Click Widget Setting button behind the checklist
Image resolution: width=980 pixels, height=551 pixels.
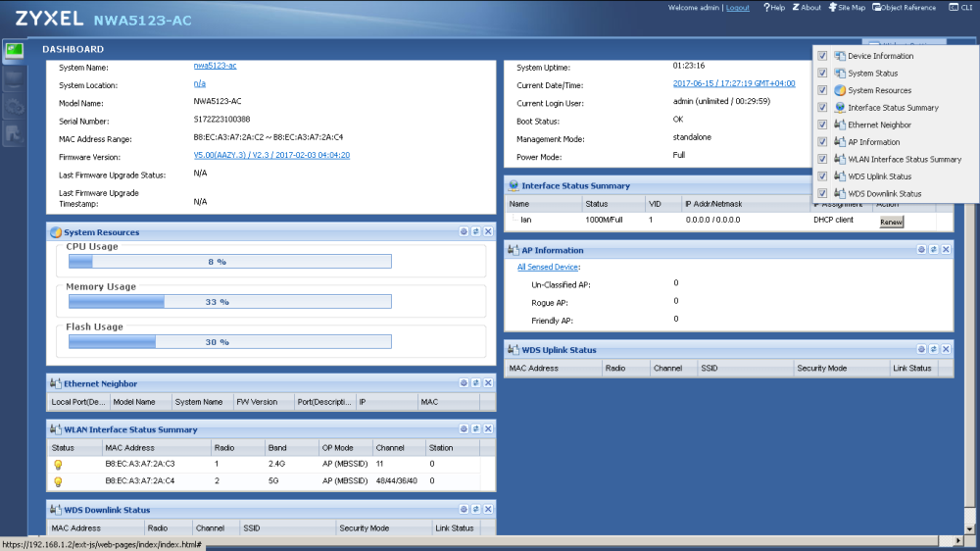[904, 44]
